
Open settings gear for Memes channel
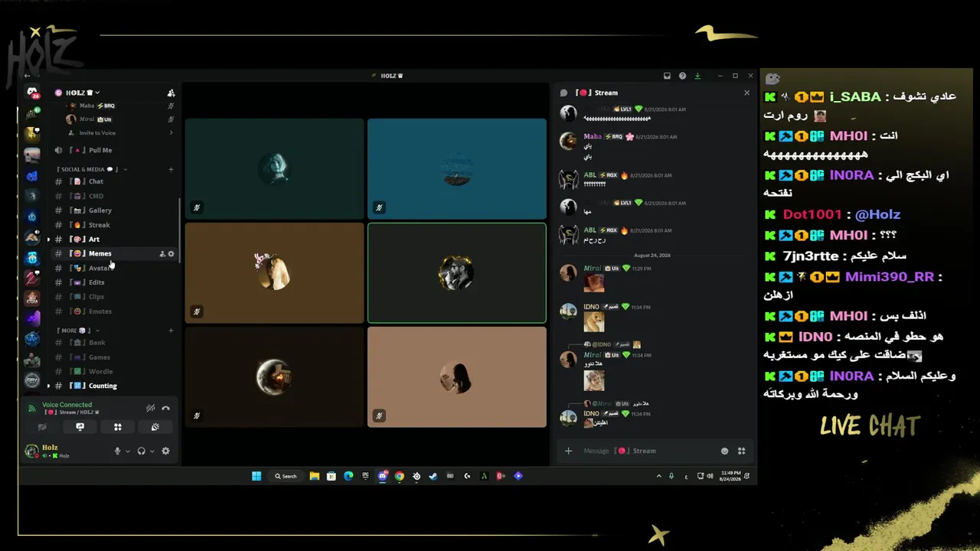(171, 253)
